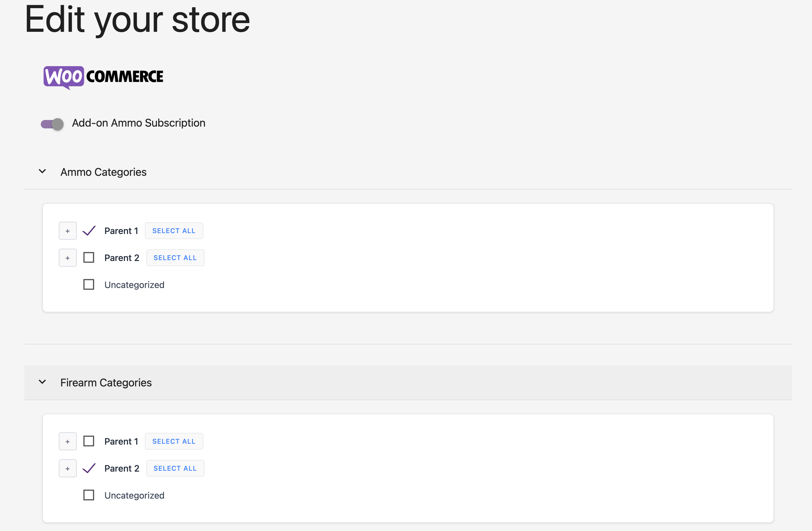Click the Firearm Categories header label
Image resolution: width=812 pixels, height=531 pixels.
point(106,382)
